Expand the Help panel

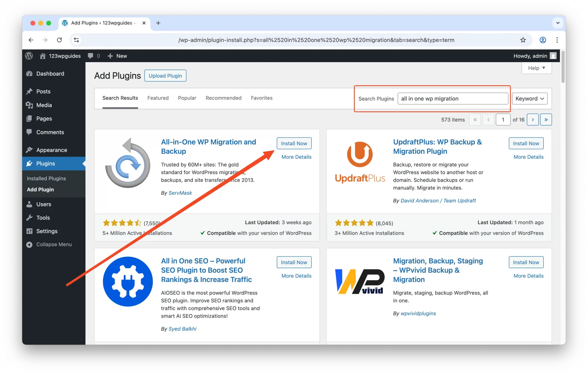click(x=536, y=68)
